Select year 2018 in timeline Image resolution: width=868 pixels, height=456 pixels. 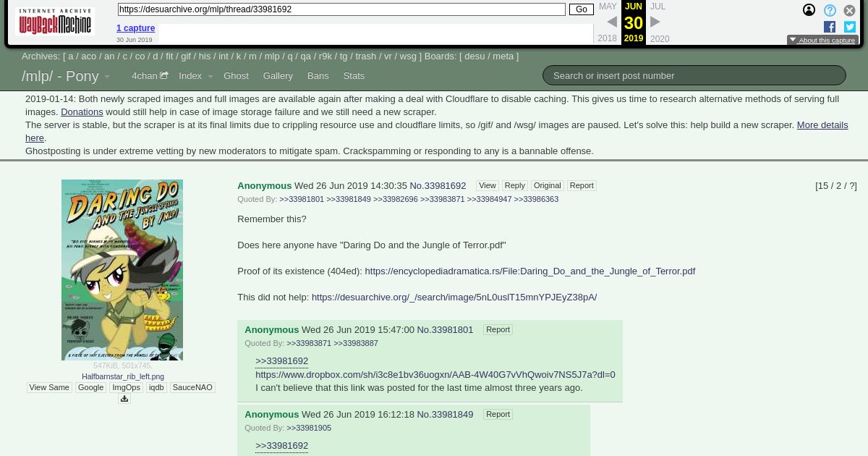pos(608,38)
